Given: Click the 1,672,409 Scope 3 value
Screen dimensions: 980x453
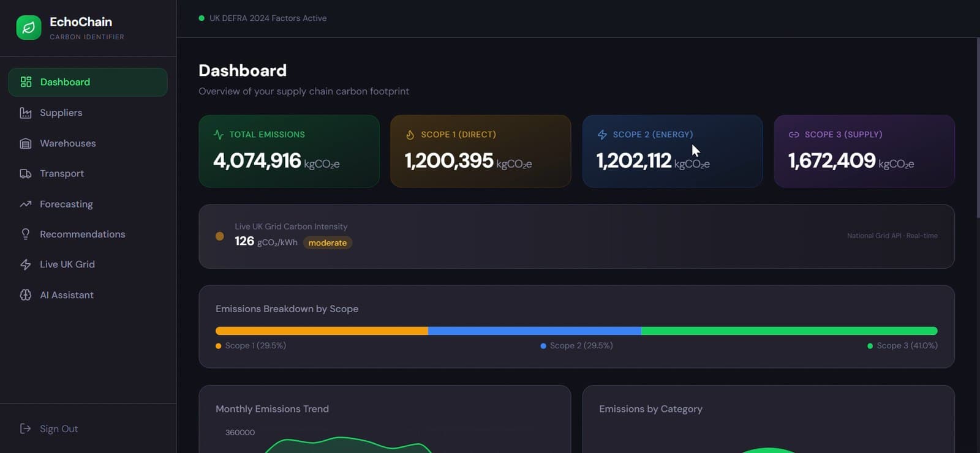Looking at the screenshot, I should coord(832,161).
